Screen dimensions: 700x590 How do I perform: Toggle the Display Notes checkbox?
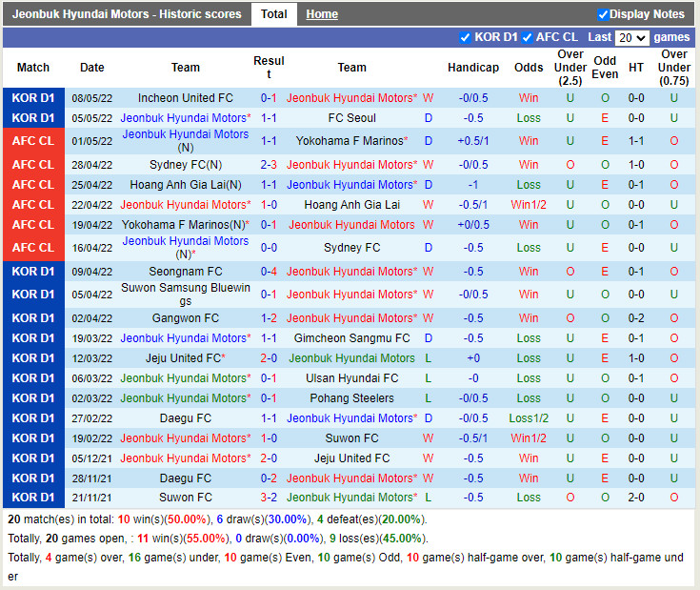click(x=603, y=14)
